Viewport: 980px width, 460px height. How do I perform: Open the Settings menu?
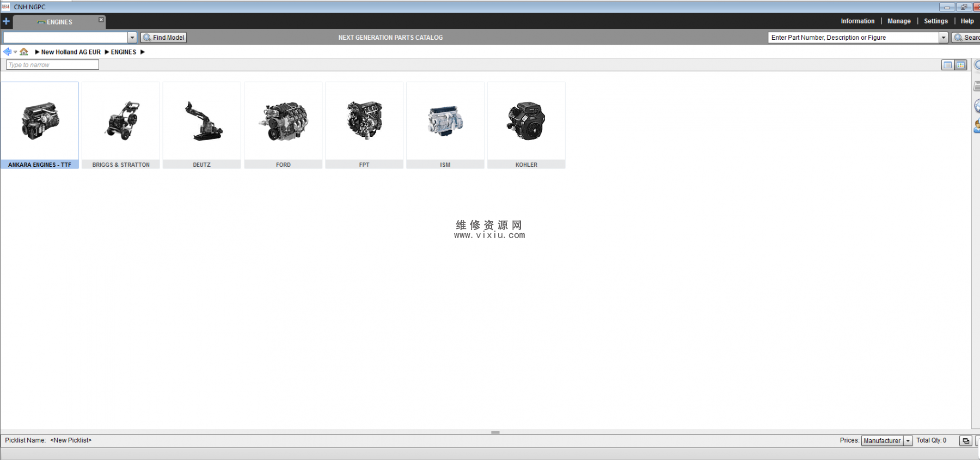935,21
